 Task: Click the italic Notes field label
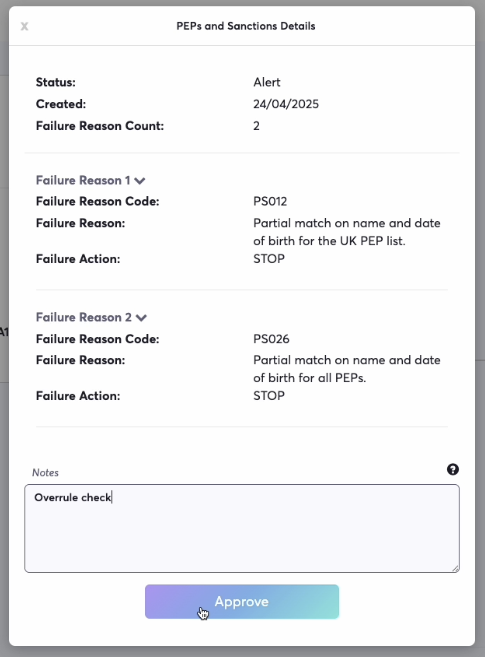pos(45,473)
